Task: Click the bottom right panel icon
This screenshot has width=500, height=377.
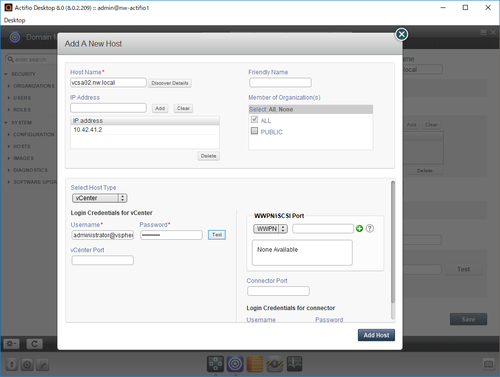Action: (x=489, y=364)
